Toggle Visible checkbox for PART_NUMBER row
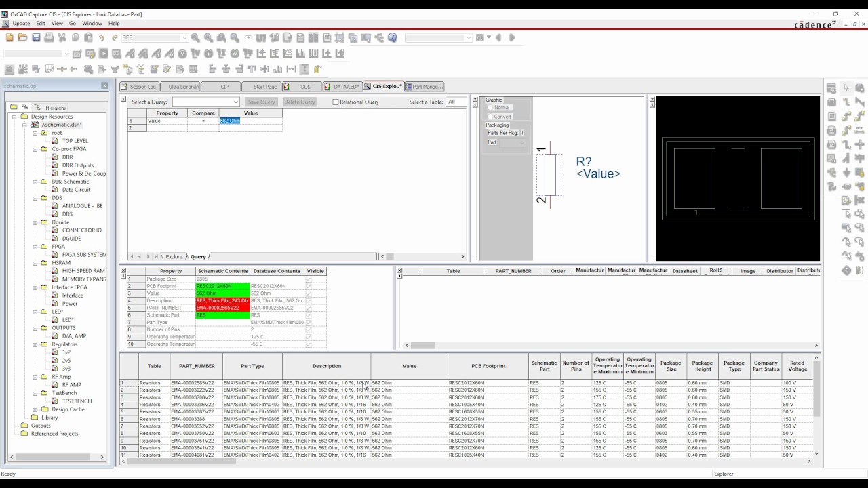This screenshot has height=488, width=868. click(x=309, y=308)
